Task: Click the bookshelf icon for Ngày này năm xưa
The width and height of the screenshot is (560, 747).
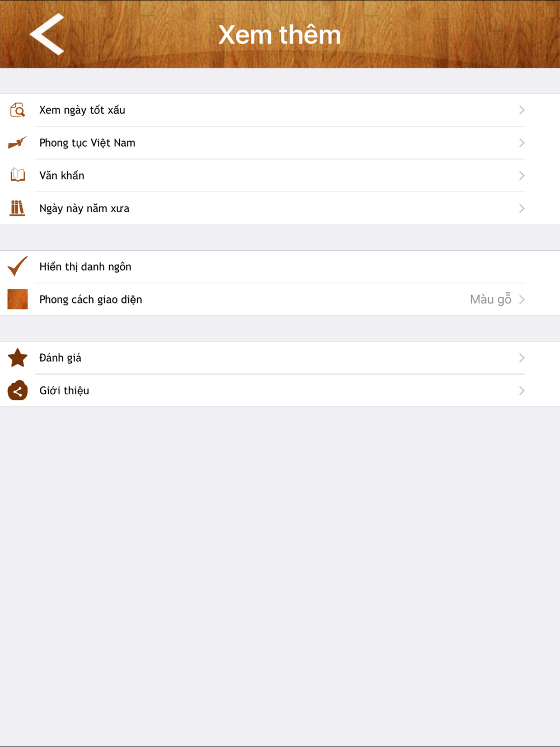Action: point(17,208)
